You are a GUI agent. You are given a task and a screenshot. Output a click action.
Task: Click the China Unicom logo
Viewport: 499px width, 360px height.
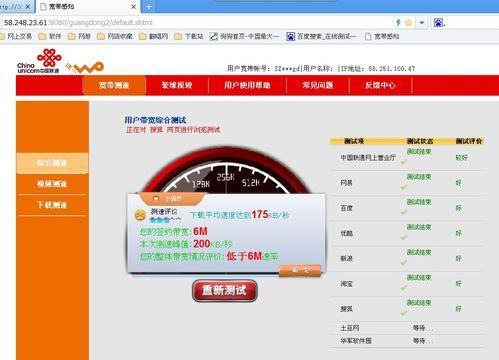pyautogui.click(x=39, y=61)
